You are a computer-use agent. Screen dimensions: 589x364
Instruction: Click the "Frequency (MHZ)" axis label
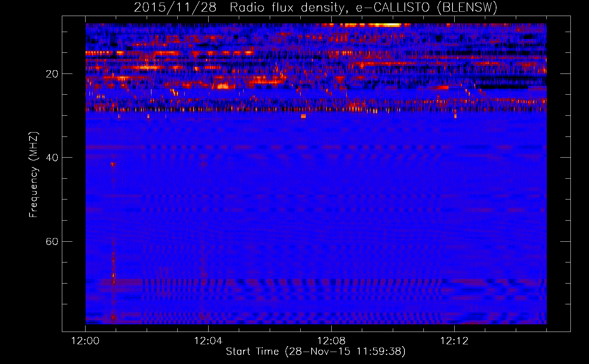click(x=33, y=175)
